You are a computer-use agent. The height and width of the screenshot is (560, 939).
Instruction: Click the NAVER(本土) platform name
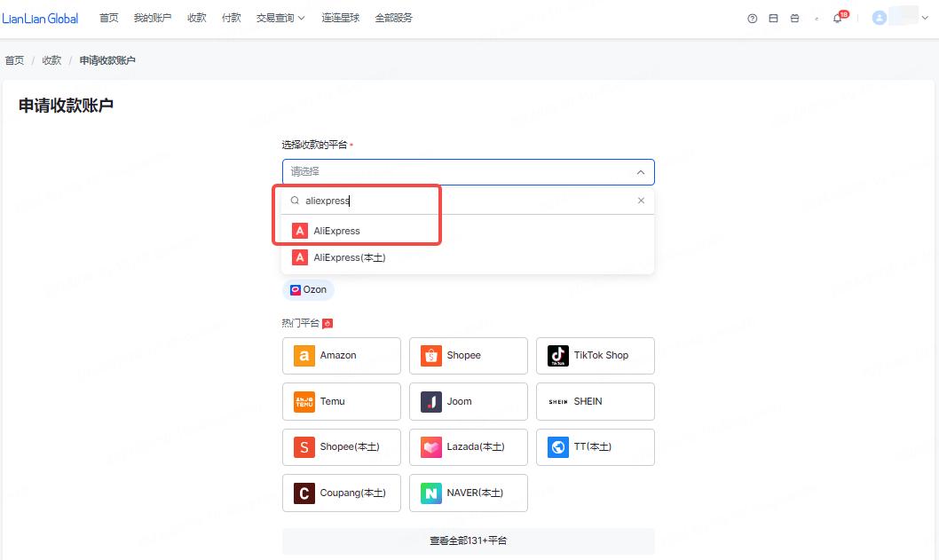coord(475,493)
